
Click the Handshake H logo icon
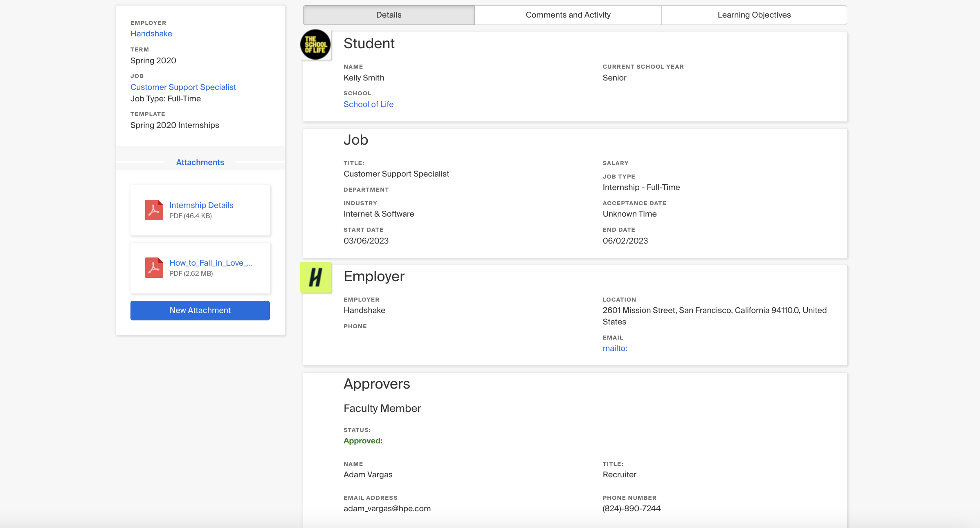point(315,277)
